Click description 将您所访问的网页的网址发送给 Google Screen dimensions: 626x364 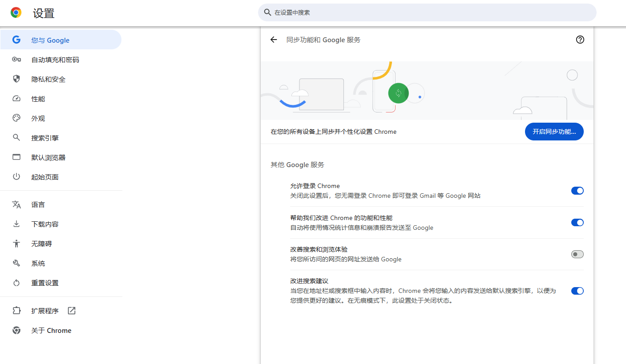346,259
